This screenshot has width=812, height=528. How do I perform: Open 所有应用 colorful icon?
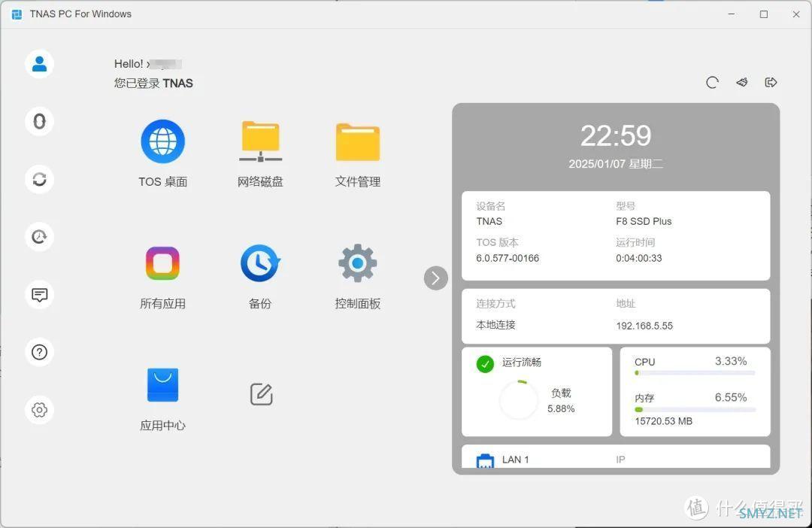(162, 263)
